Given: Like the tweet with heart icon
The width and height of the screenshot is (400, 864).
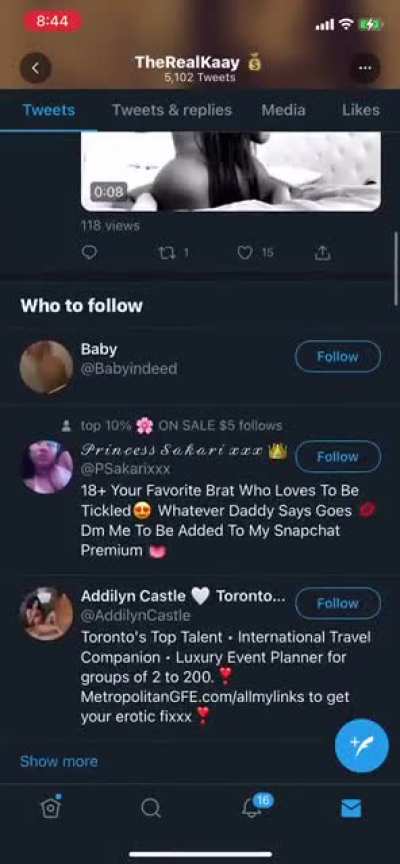Looking at the screenshot, I should [255, 252].
